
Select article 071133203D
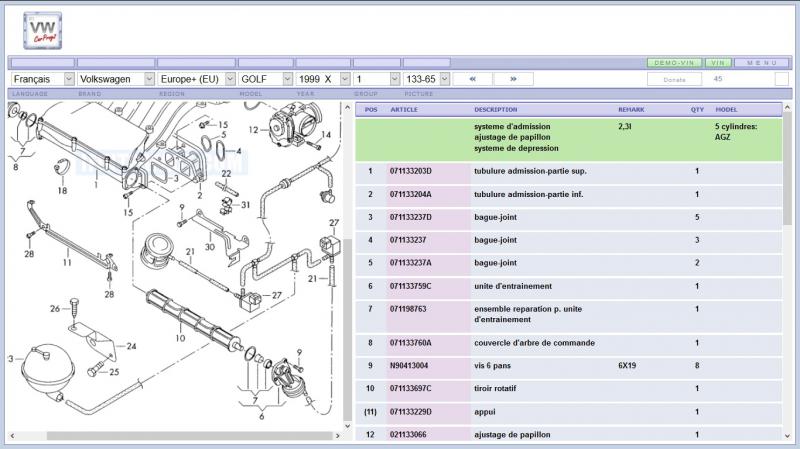tap(411, 171)
